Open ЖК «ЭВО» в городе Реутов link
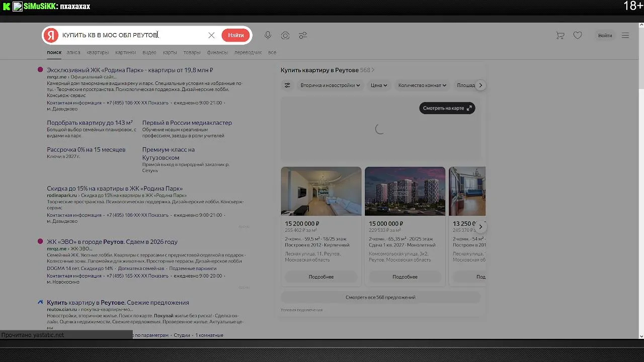644x362 pixels. pyautogui.click(x=112, y=242)
